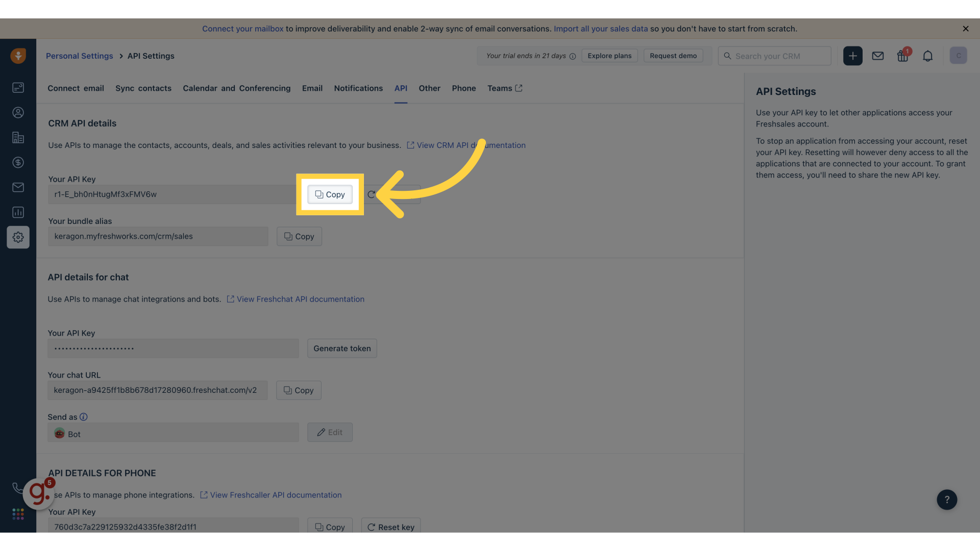Dismiss the top banner with the X
The height and width of the screenshot is (551, 980).
[965, 29]
